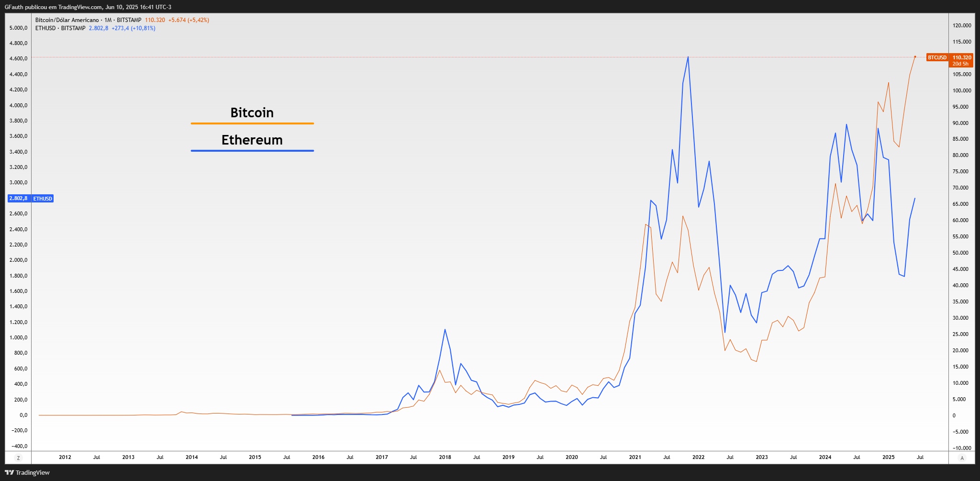Click the orange line under Bitcoin
This screenshot has height=481, width=980.
252,123
